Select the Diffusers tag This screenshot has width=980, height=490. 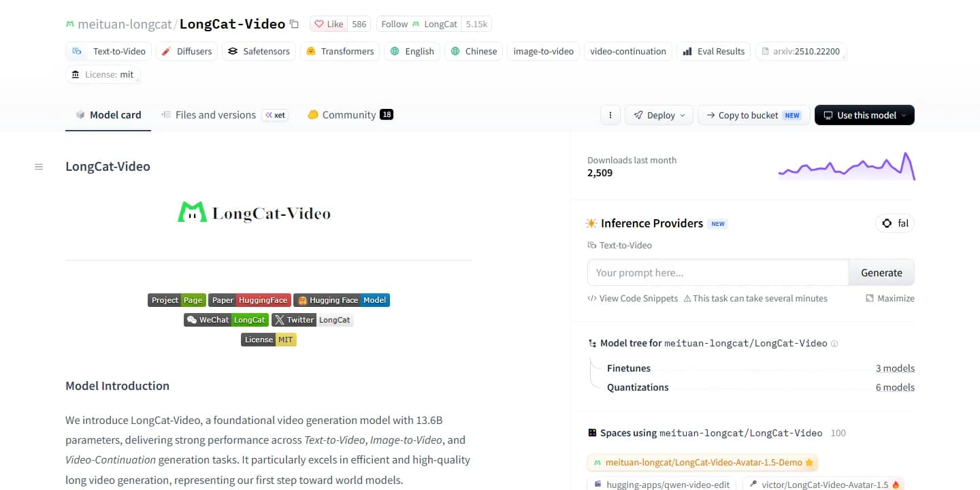[x=186, y=51]
